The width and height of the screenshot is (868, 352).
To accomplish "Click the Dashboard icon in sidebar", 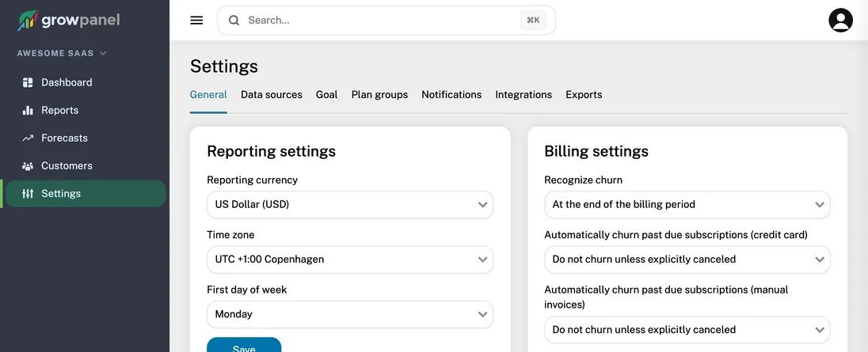I will pyautogui.click(x=28, y=82).
